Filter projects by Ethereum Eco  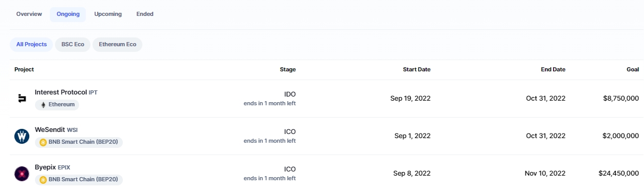point(117,45)
